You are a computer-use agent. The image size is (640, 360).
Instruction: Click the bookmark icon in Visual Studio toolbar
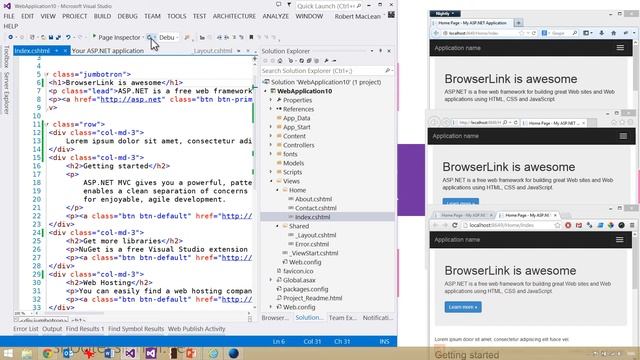(x=251, y=37)
